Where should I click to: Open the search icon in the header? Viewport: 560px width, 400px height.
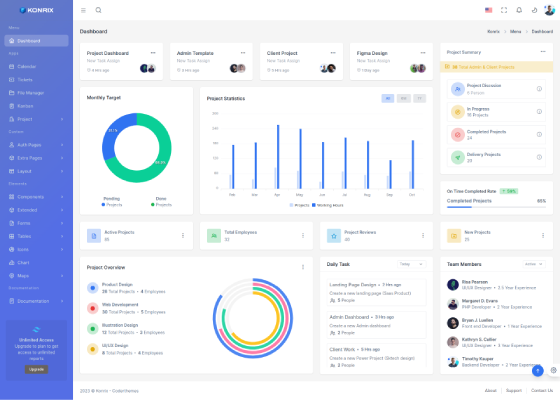(x=98, y=10)
